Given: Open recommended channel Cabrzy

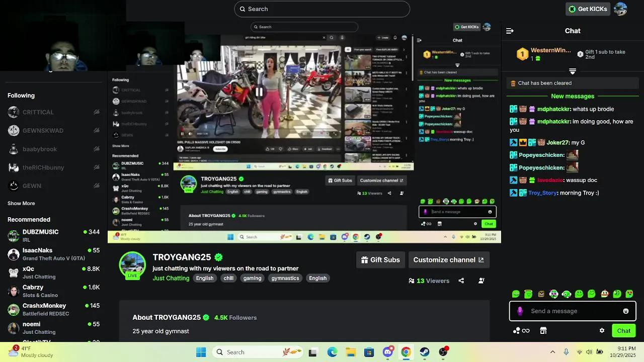Looking at the screenshot, I should pos(53,291).
